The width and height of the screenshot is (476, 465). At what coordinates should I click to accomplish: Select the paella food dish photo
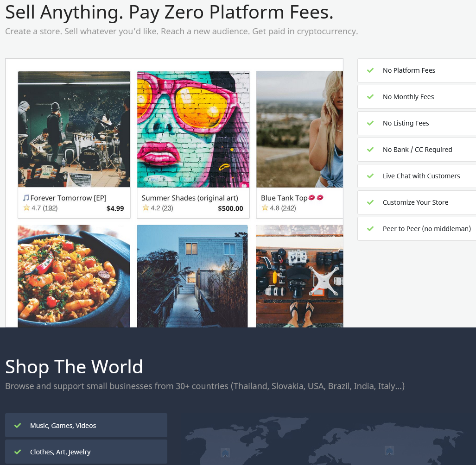[x=74, y=276]
